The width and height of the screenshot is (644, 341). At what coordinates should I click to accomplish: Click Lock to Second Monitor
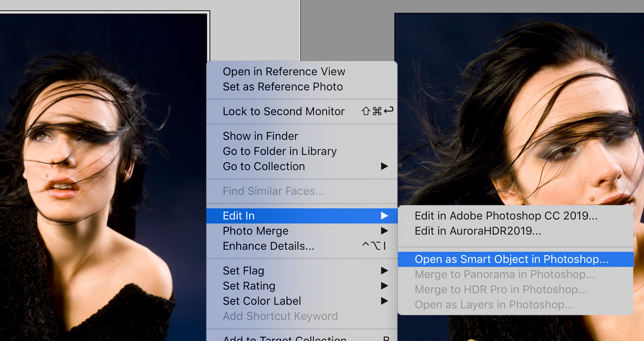[283, 112]
